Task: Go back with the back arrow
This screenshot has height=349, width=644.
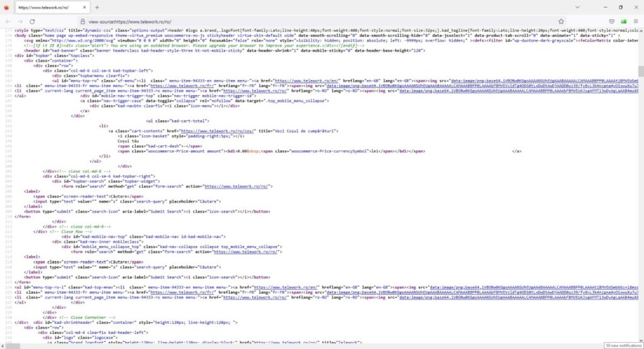Action: (x=8, y=21)
